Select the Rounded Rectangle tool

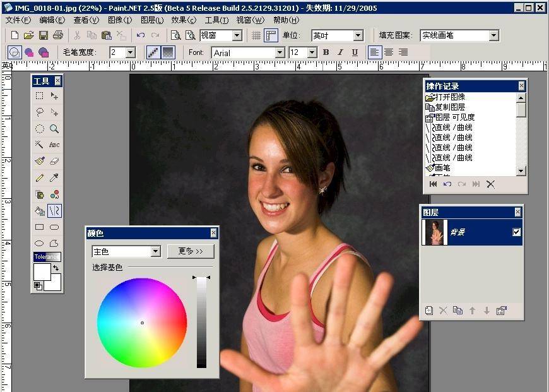tap(54, 227)
